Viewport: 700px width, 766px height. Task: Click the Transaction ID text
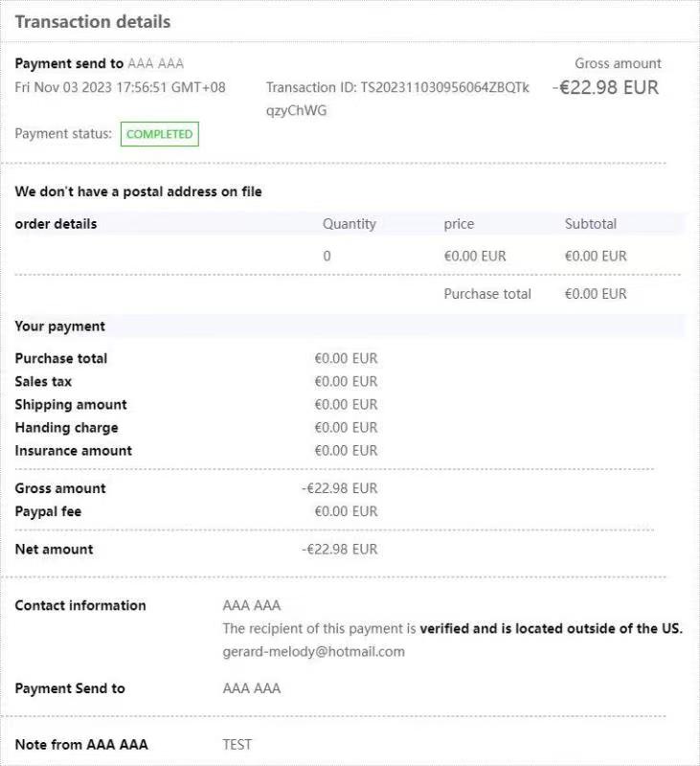coord(396,88)
